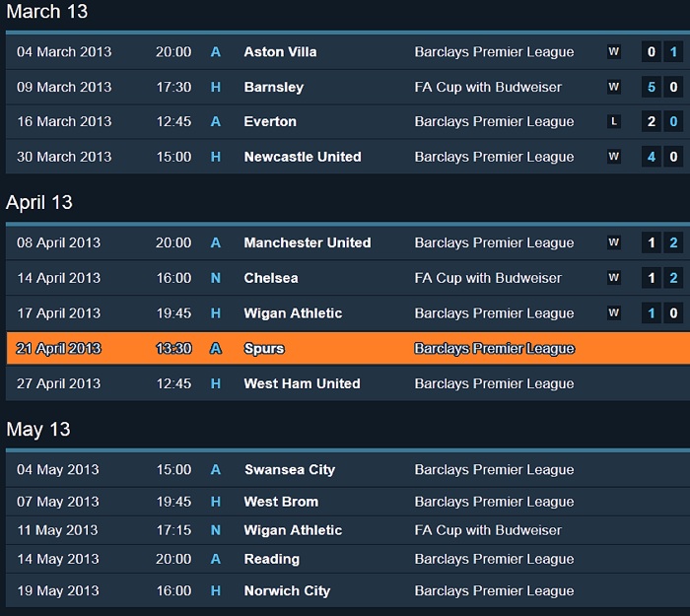Image resolution: width=690 pixels, height=616 pixels.
Task: Click the Norwich City team name
Action: pyautogui.click(x=287, y=591)
